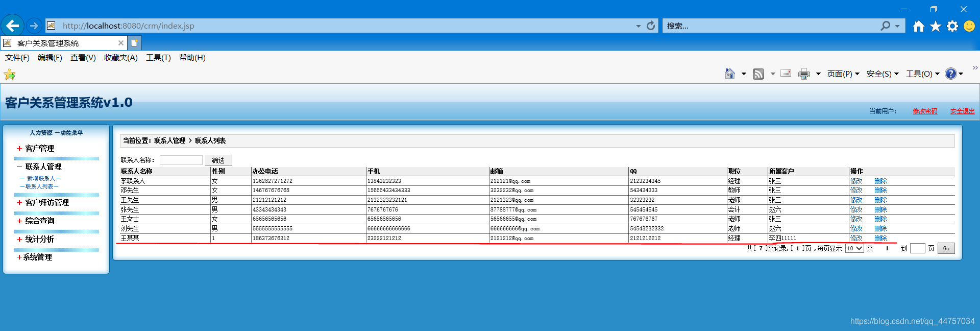This screenshot has height=331, width=980.
Task: Focus the browser 搜索 box
Action: pyautogui.click(x=771, y=26)
